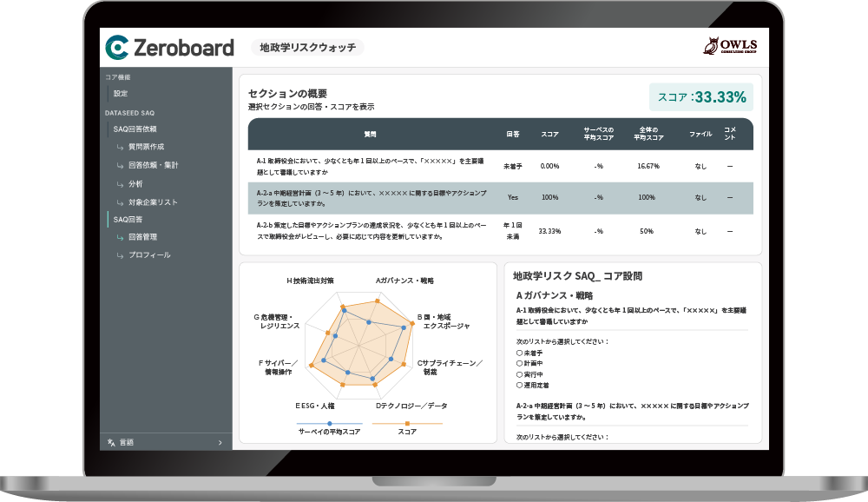Click the 地政学リスクウォッチ header button

tap(308, 48)
